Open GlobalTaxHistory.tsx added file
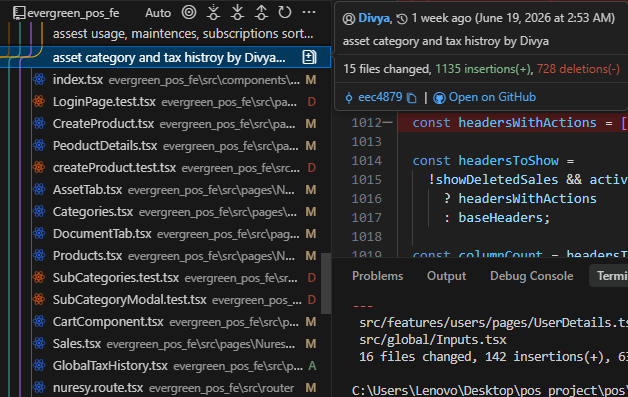Image resolution: width=628 pixels, height=397 pixels. (176, 366)
